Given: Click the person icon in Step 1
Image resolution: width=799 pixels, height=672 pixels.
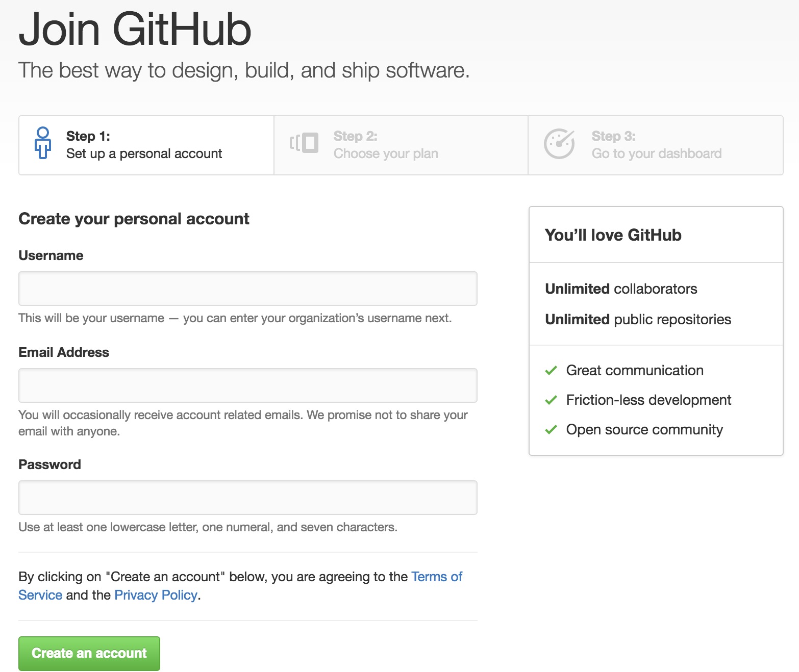Looking at the screenshot, I should click(x=43, y=143).
